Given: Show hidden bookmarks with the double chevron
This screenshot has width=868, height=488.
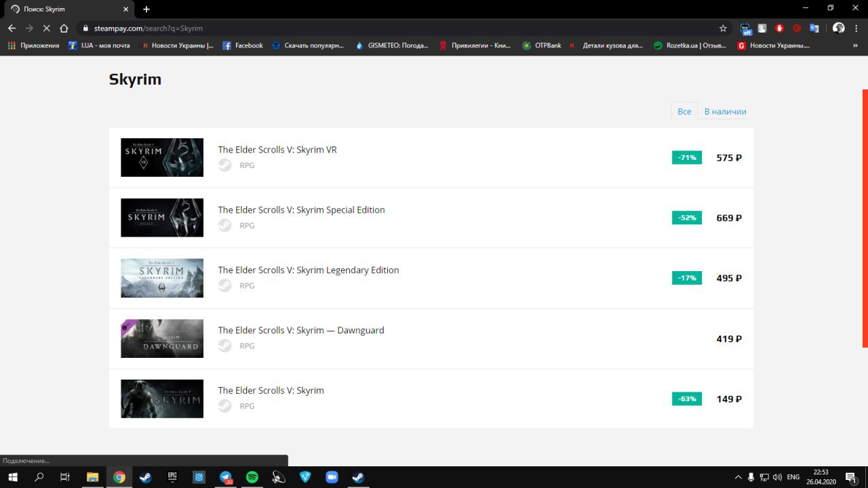Looking at the screenshot, I should [855, 45].
